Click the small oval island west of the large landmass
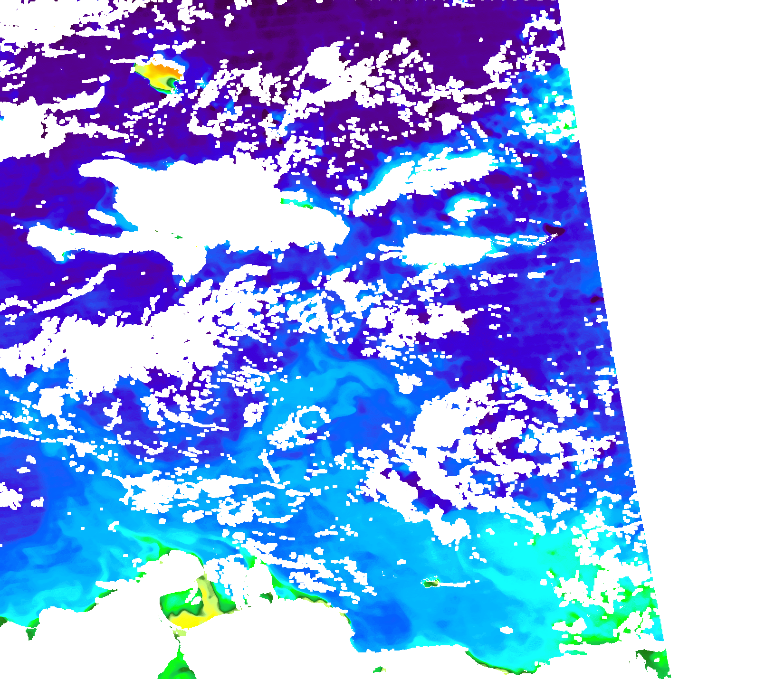 click(x=103, y=217)
